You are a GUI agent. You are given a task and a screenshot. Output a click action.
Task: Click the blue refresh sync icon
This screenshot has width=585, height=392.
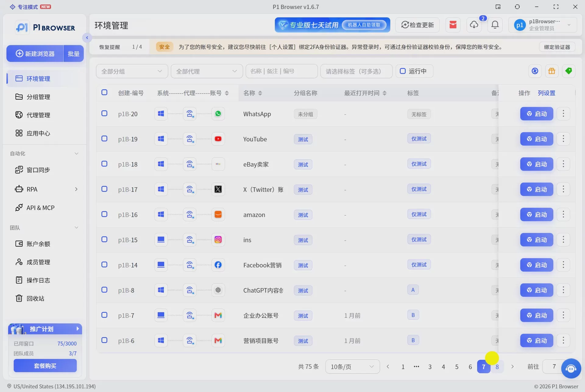pyautogui.click(x=535, y=71)
